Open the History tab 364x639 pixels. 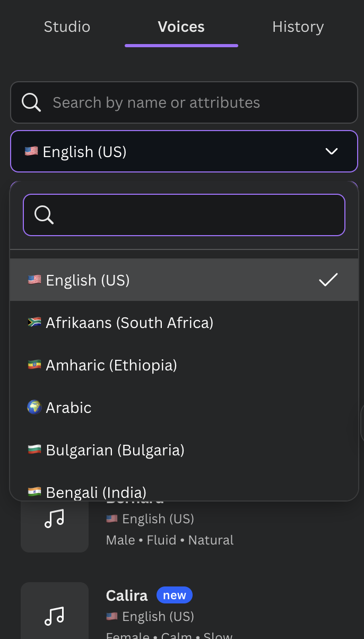298,27
